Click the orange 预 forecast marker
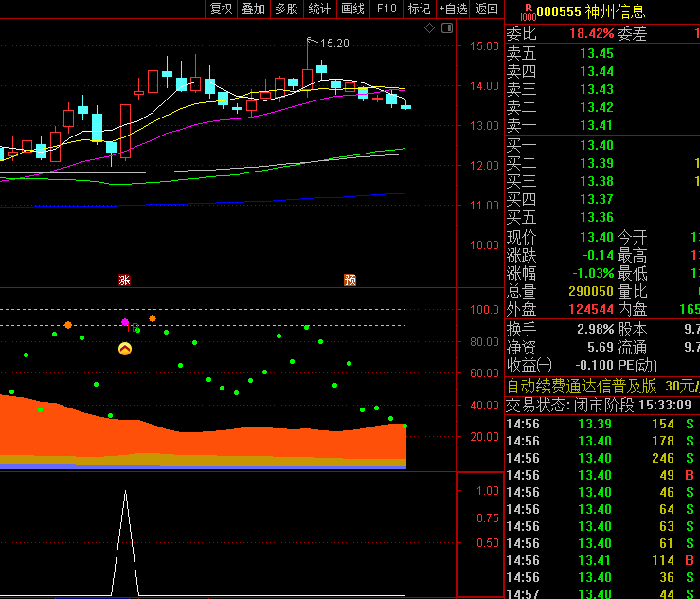 (x=350, y=280)
